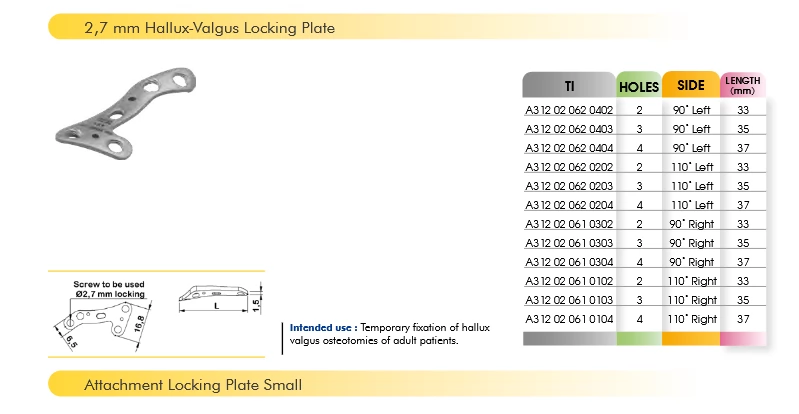
Task: Click the Attachment Locking Plate Small heading
Action: pos(193,384)
